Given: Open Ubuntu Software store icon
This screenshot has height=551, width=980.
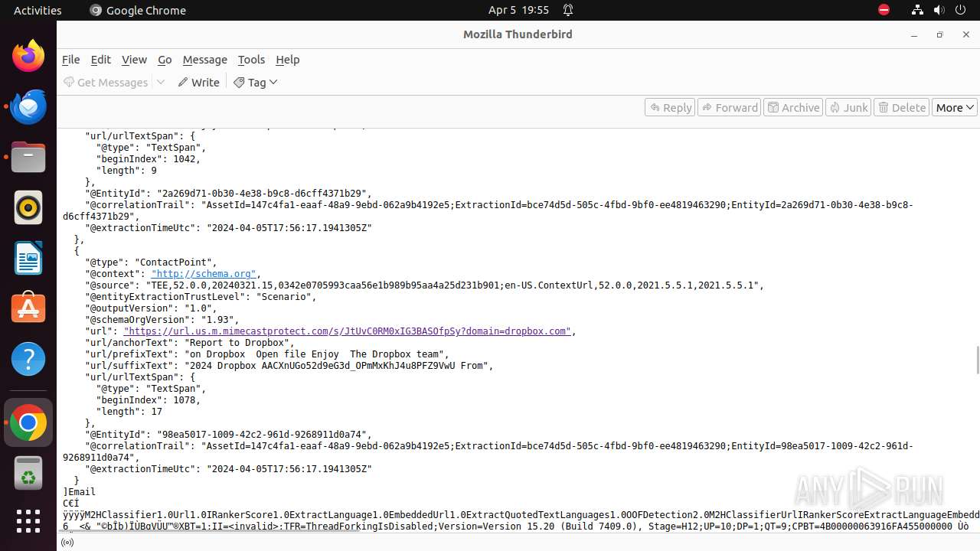Looking at the screenshot, I should [28, 308].
